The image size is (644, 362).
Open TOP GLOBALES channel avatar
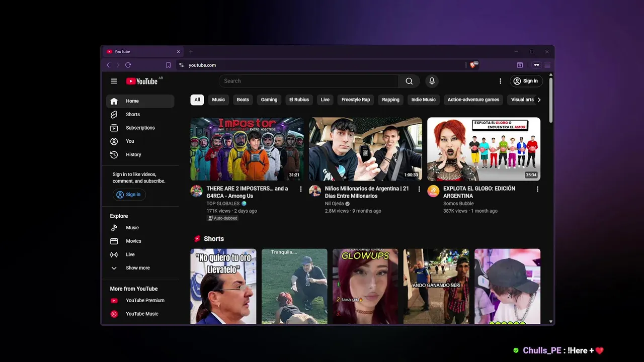click(x=196, y=191)
